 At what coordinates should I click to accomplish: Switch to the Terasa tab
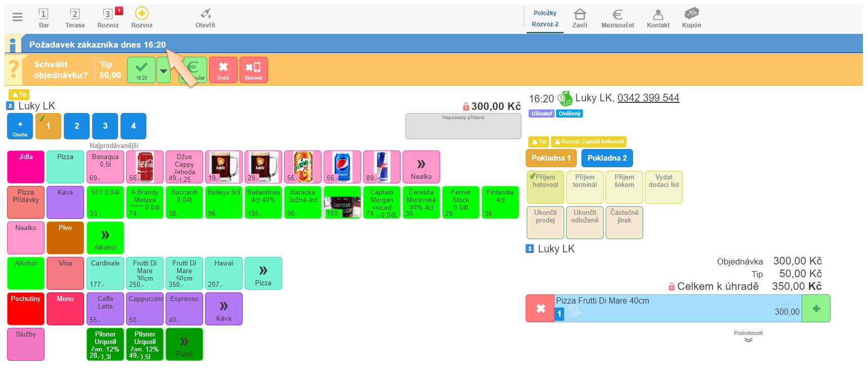point(75,17)
